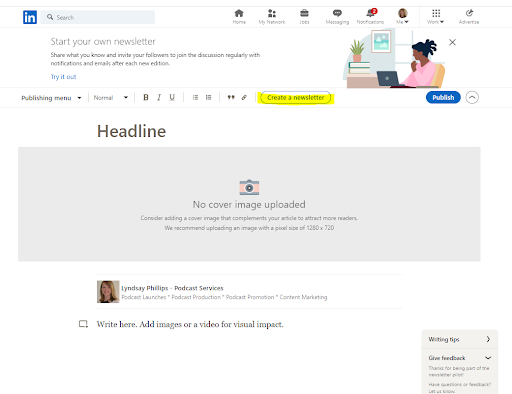Click the Publish button
The height and width of the screenshot is (394, 512).
tap(443, 97)
